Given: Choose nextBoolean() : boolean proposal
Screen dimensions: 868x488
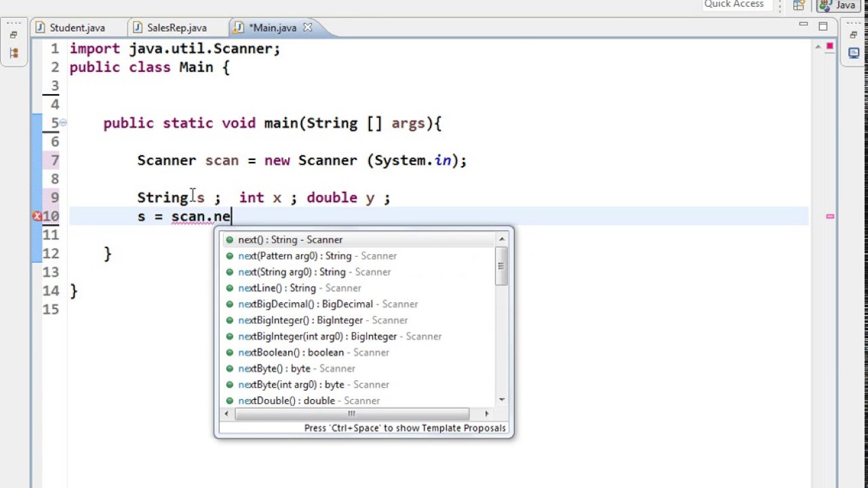Looking at the screenshot, I should 358,352.
